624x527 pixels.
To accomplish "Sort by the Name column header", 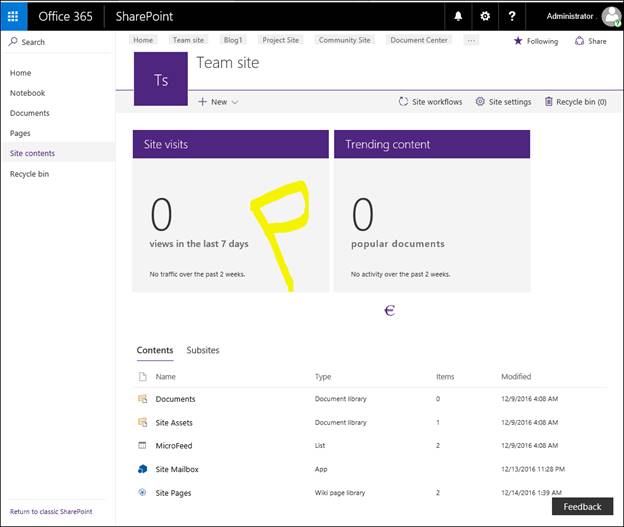I will [166, 377].
